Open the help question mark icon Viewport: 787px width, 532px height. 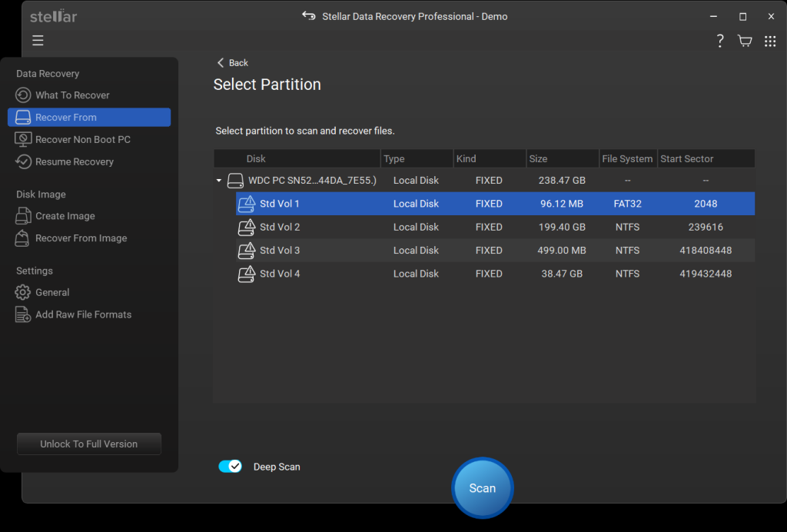[719, 41]
